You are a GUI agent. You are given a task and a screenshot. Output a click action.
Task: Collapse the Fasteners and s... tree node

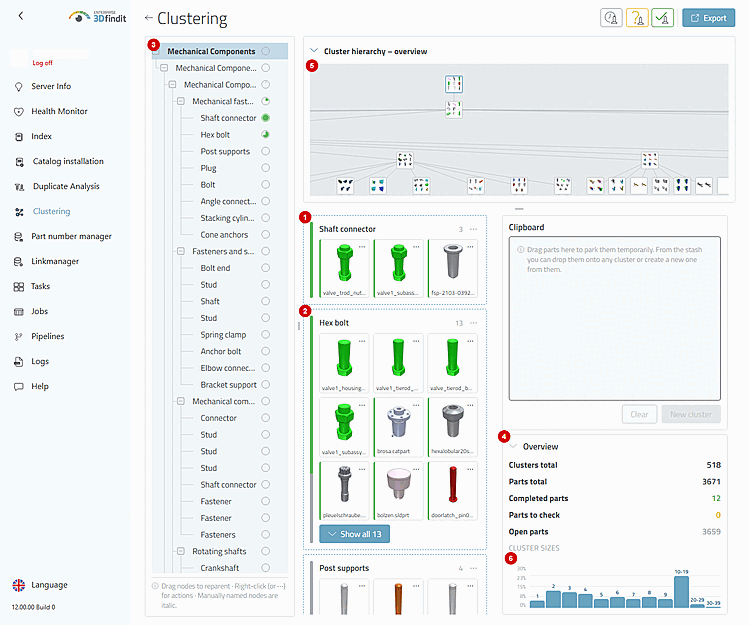click(181, 251)
